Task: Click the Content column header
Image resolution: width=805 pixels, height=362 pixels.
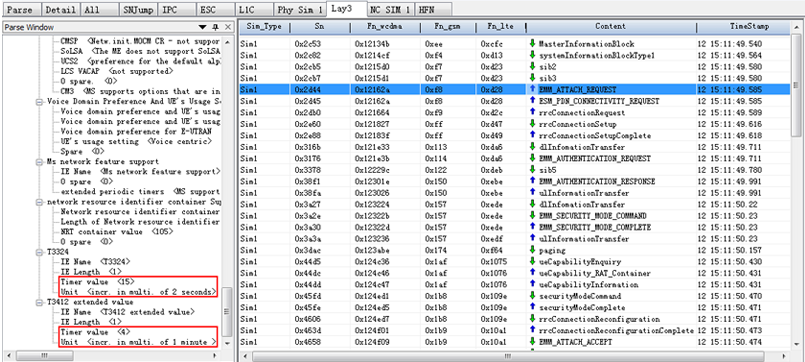Action: click(x=610, y=26)
